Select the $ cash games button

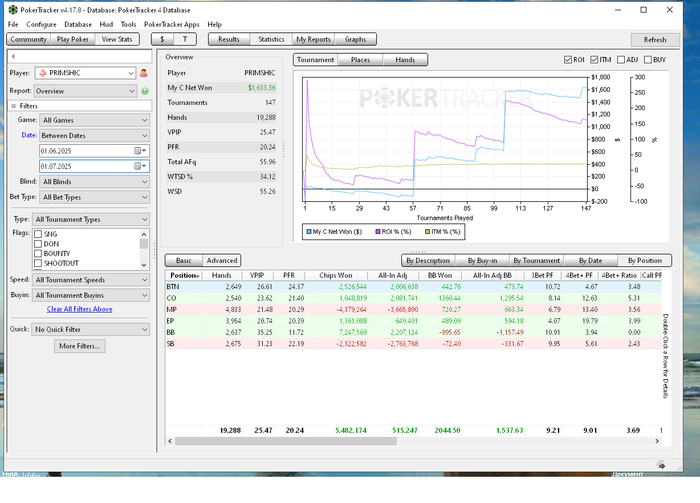pyautogui.click(x=162, y=39)
